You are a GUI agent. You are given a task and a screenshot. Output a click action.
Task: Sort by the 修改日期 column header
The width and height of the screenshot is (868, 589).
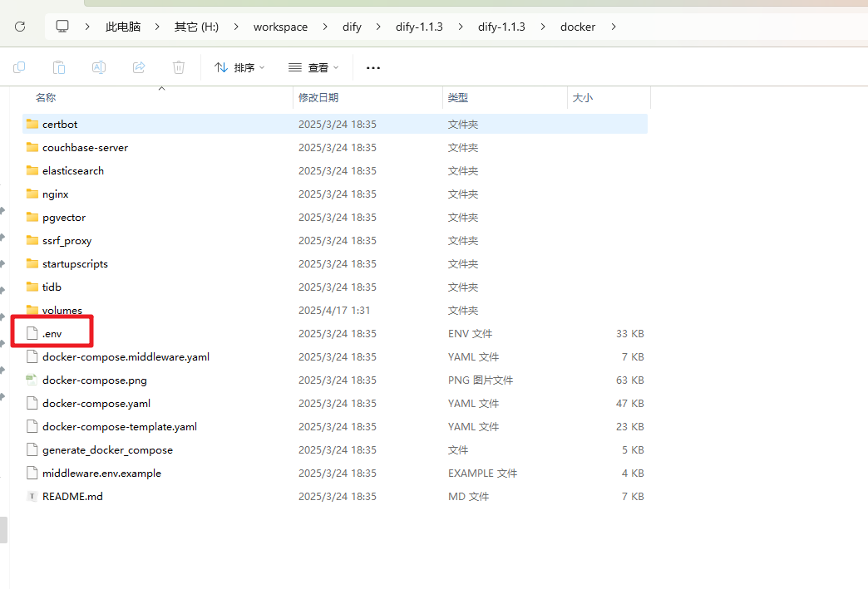coord(318,98)
